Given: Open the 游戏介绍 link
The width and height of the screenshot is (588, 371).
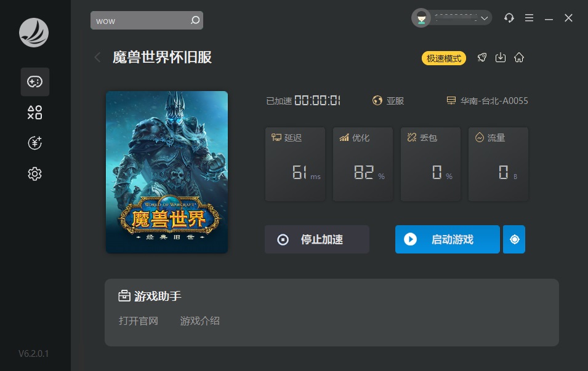Looking at the screenshot, I should tap(199, 321).
